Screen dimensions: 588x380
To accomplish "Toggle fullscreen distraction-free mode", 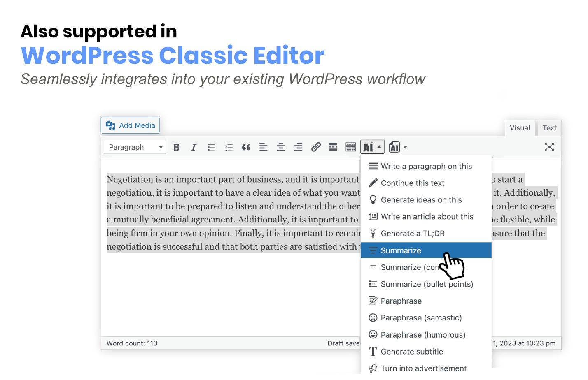I will coord(549,147).
